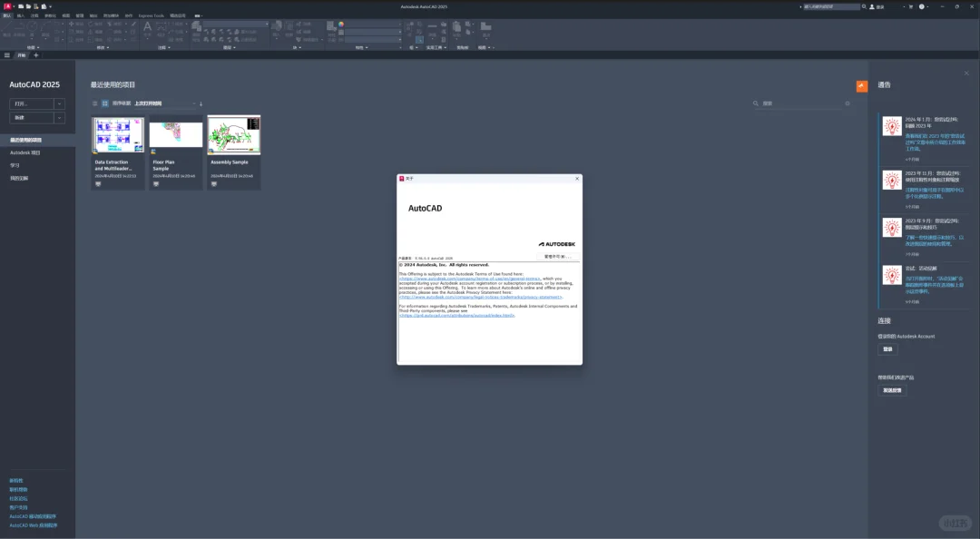Open the sort order dropdown for recent projects

[x=193, y=103]
